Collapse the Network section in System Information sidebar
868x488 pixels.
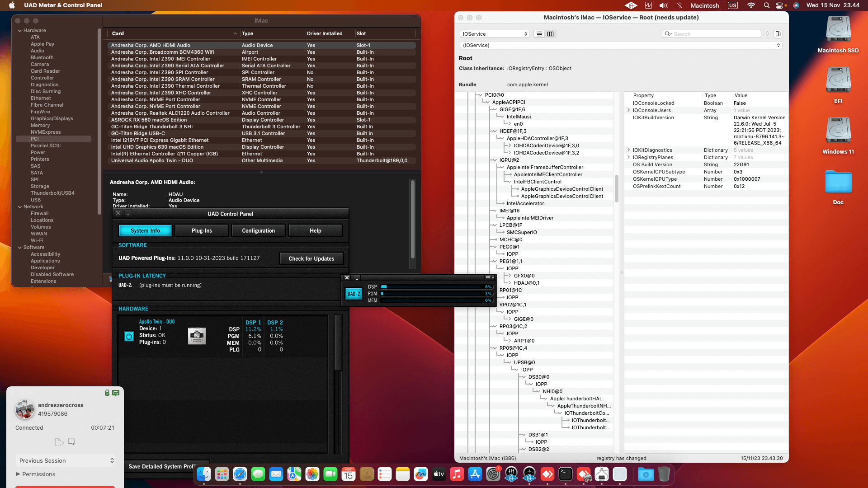20,207
